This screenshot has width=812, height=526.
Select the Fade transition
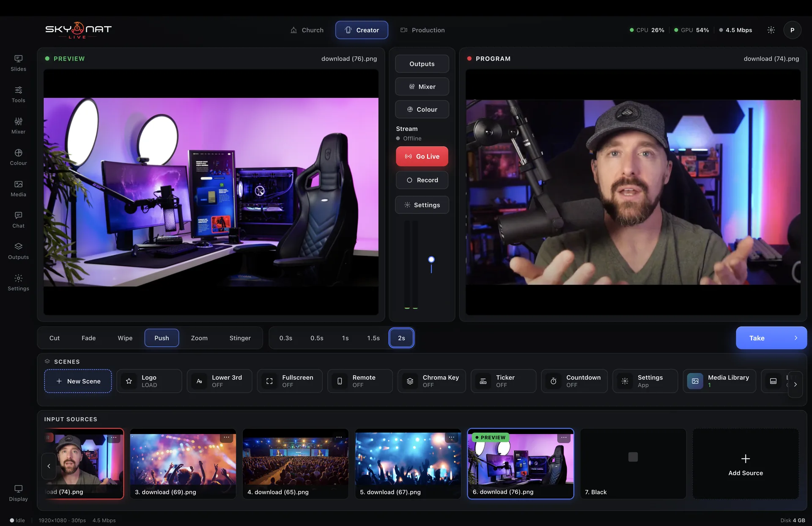88,338
